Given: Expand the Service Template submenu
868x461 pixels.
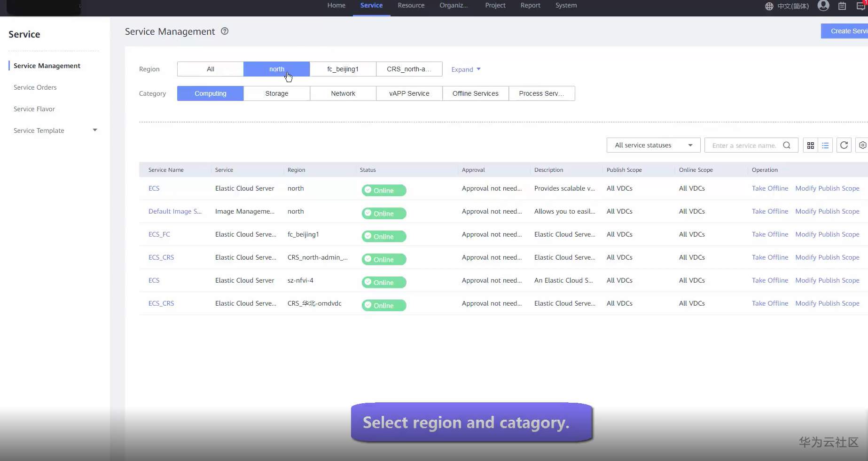Looking at the screenshot, I should click(95, 130).
